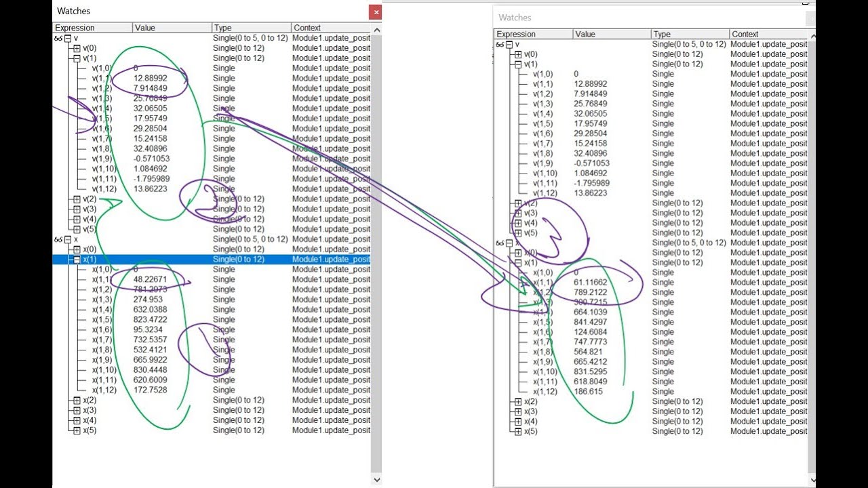Collapse the x array in left Watches window
Screen dimensions: 868x488
coord(68,239)
